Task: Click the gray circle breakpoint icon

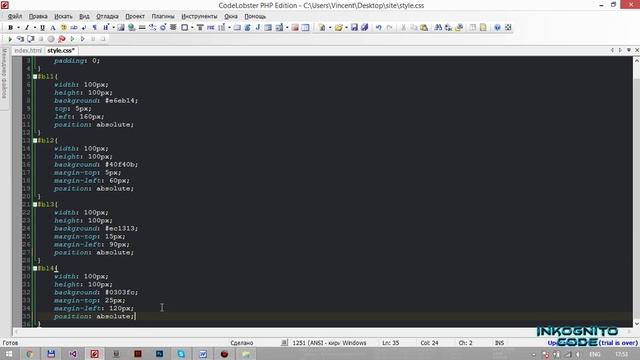Action: (x=51, y=39)
